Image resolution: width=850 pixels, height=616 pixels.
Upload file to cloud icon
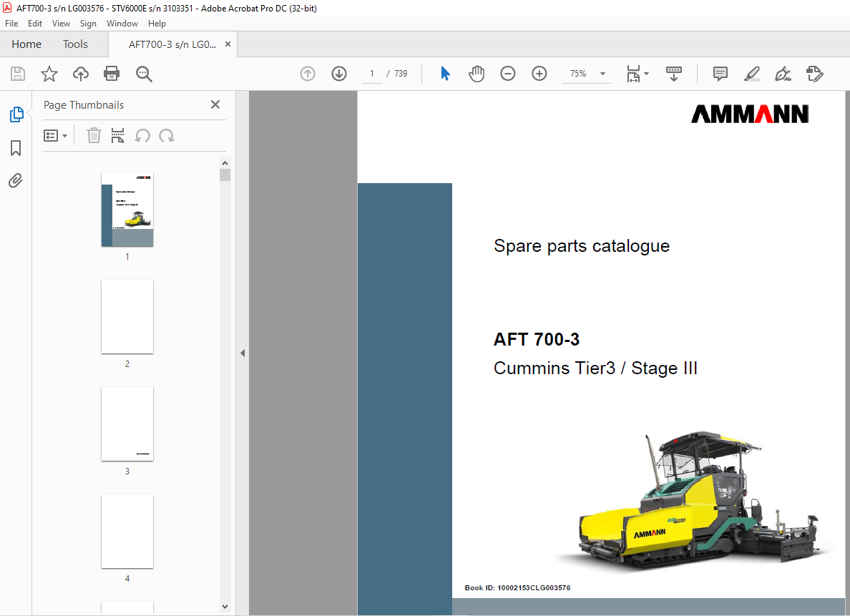[81, 74]
